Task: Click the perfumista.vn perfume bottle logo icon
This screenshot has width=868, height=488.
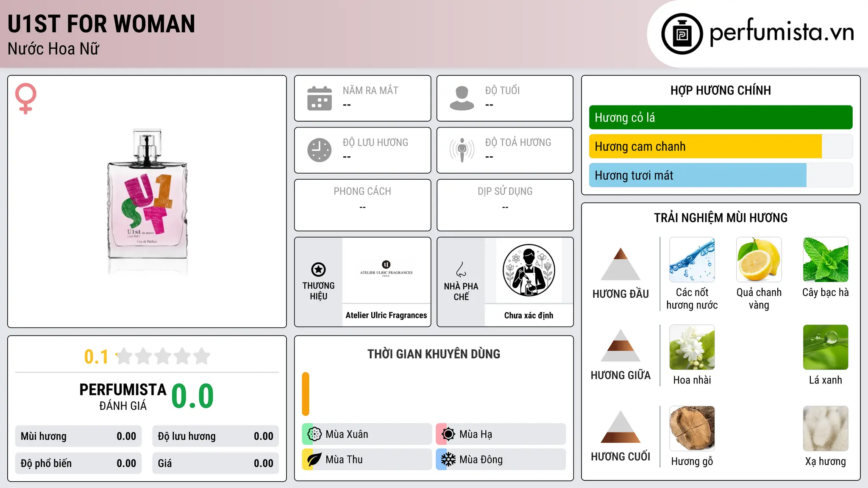Action: (x=682, y=34)
